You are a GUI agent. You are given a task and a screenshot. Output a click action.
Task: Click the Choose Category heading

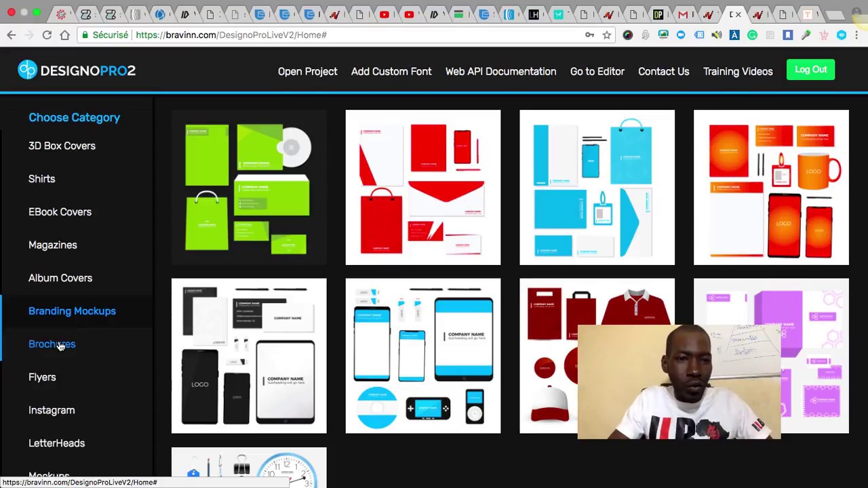tap(74, 117)
